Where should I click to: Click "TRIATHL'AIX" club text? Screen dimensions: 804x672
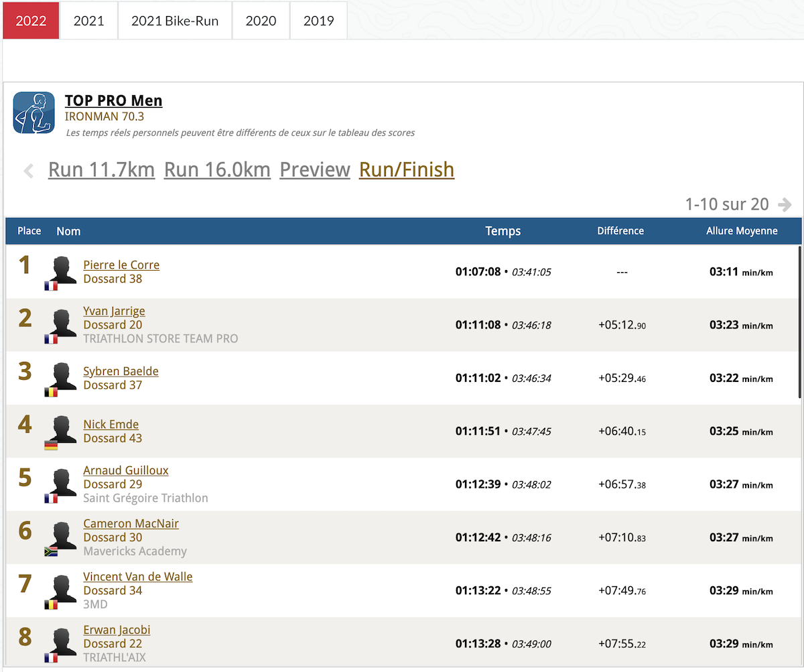pos(115,657)
